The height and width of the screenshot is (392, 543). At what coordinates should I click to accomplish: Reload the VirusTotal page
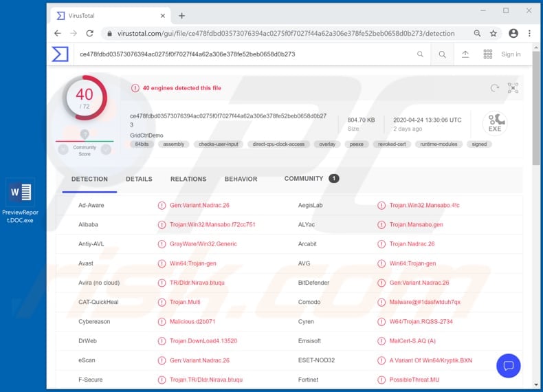[x=89, y=33]
